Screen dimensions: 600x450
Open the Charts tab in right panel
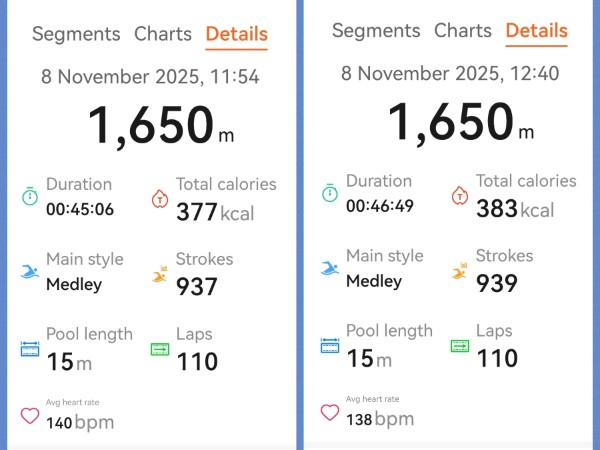463,31
